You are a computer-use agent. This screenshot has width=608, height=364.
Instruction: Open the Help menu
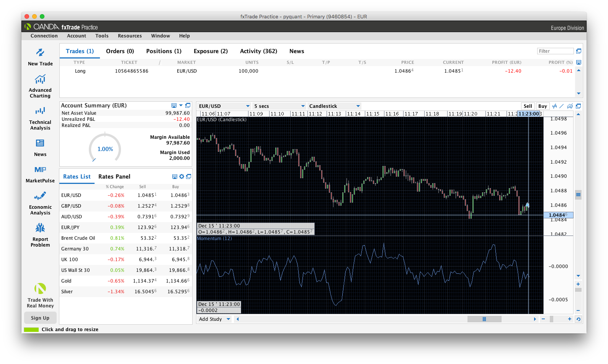(x=185, y=36)
